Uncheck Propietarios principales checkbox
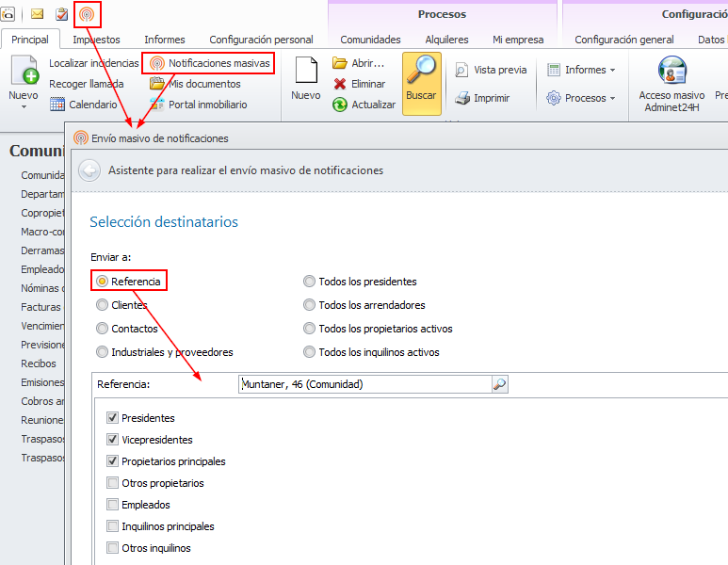728x565 pixels. point(112,461)
